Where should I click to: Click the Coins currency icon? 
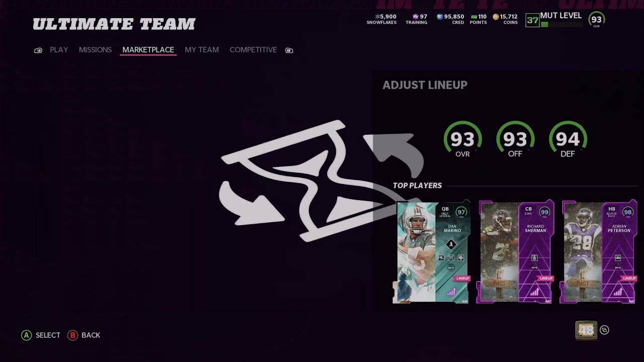coord(496,17)
